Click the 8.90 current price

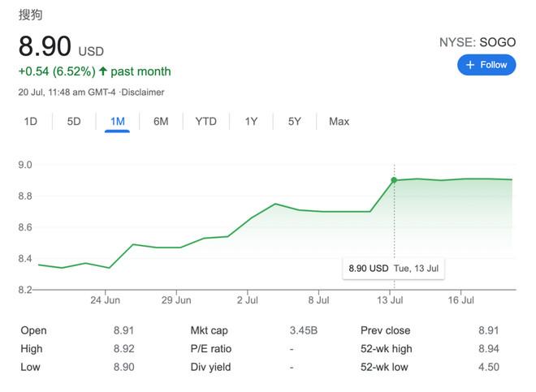point(45,46)
